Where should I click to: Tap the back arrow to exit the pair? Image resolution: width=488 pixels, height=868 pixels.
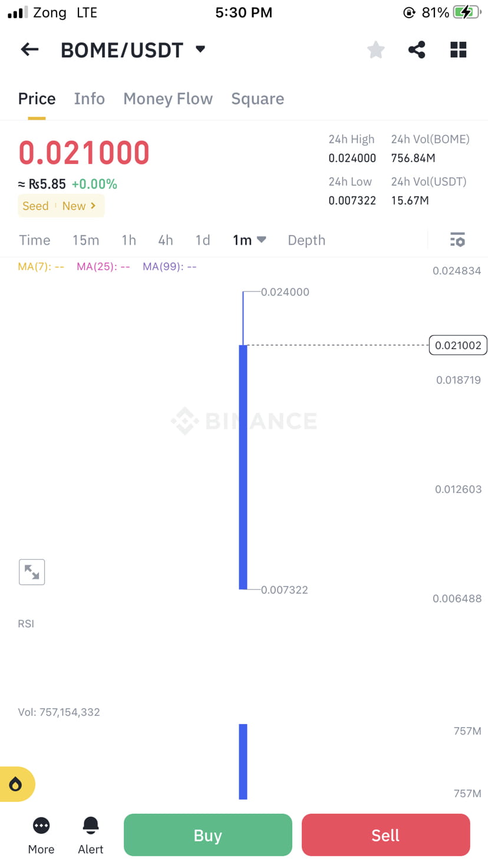29,50
